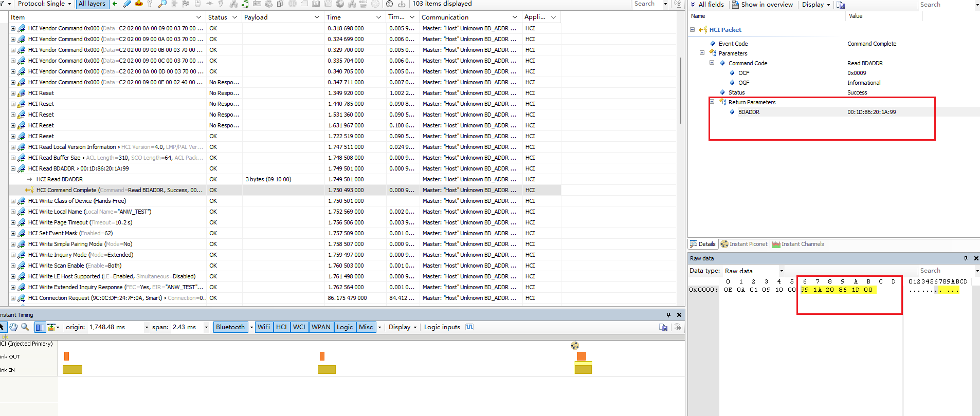980x416 pixels.
Task: Expand the HCI Connection Request row
Action: click(x=13, y=298)
